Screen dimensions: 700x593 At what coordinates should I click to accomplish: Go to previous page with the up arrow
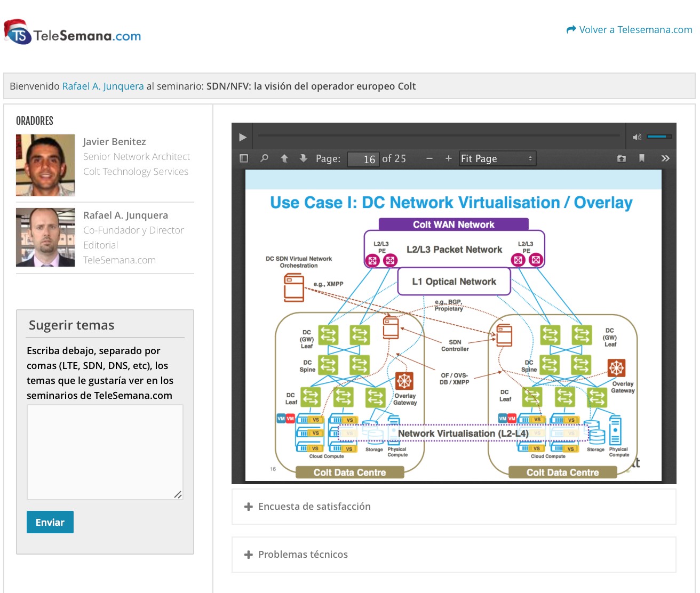pos(284,158)
